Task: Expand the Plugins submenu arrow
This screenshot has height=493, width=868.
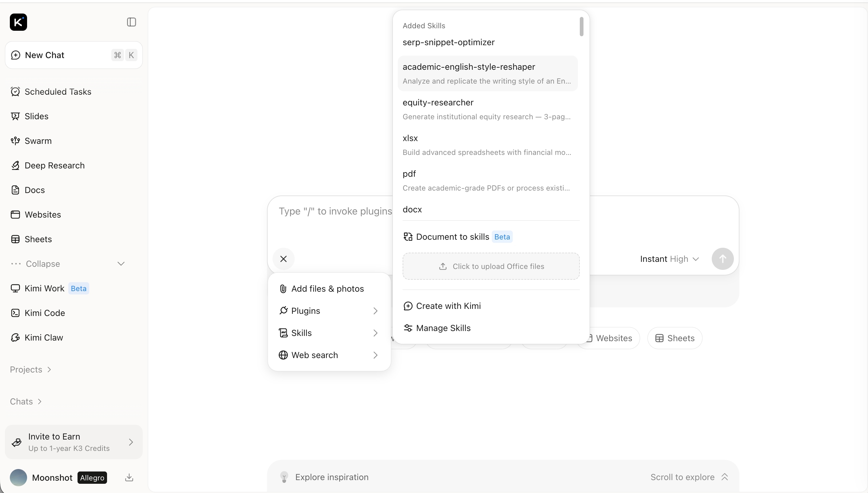Action: 375,311
